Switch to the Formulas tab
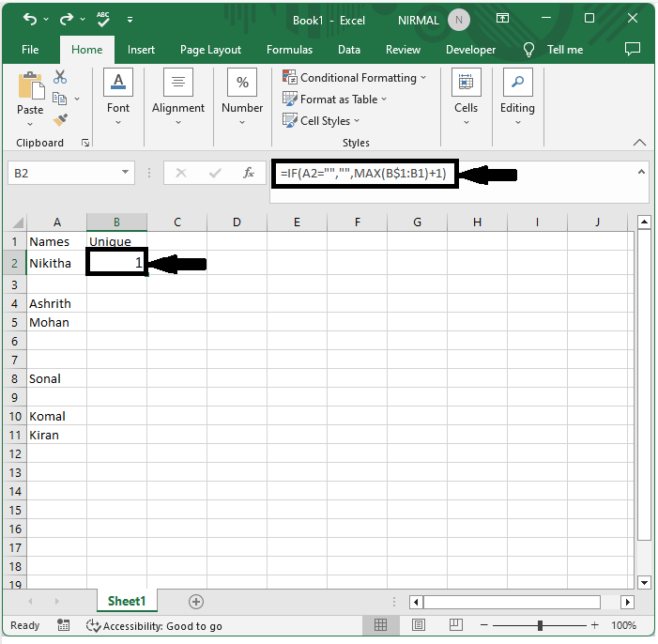This screenshot has width=658, height=644. pos(289,50)
